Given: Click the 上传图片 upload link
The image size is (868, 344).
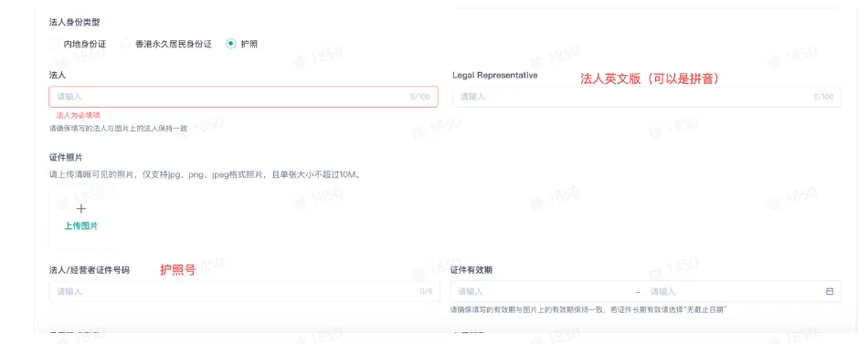Looking at the screenshot, I should click(x=81, y=226).
